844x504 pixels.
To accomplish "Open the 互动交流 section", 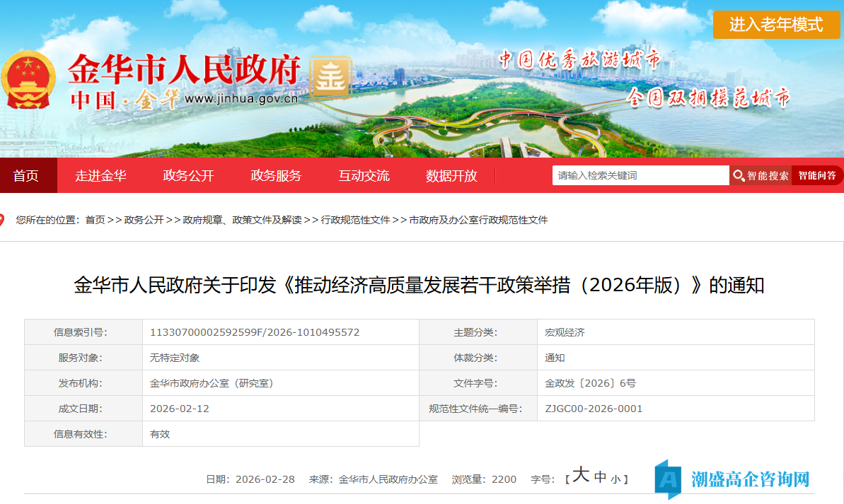I will (x=364, y=175).
